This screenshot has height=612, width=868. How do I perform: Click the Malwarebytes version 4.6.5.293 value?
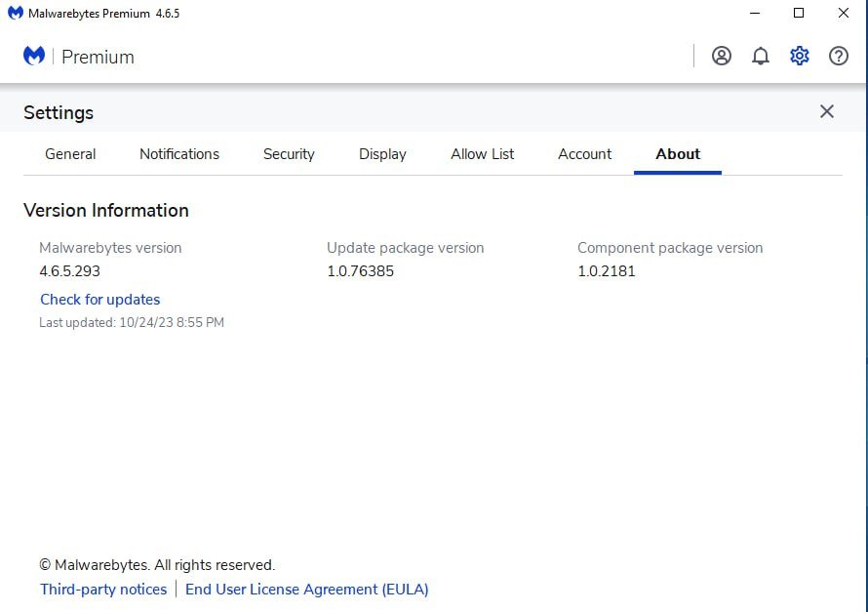click(x=70, y=271)
